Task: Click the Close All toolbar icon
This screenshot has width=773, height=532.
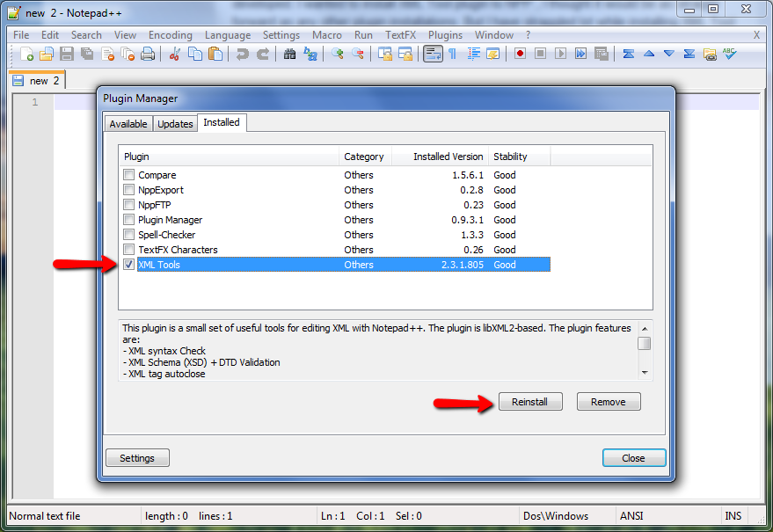Action: (x=128, y=54)
